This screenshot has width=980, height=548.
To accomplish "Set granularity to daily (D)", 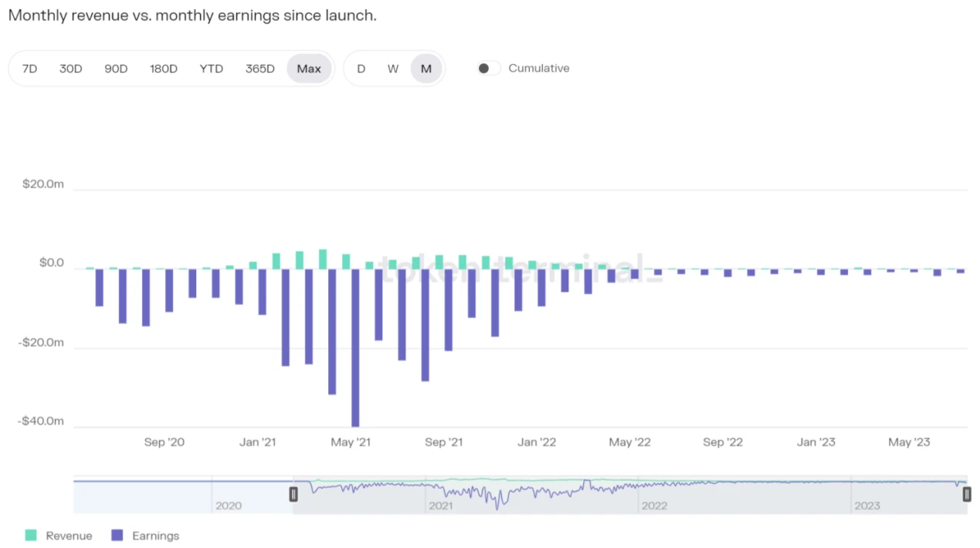I will coord(361,69).
